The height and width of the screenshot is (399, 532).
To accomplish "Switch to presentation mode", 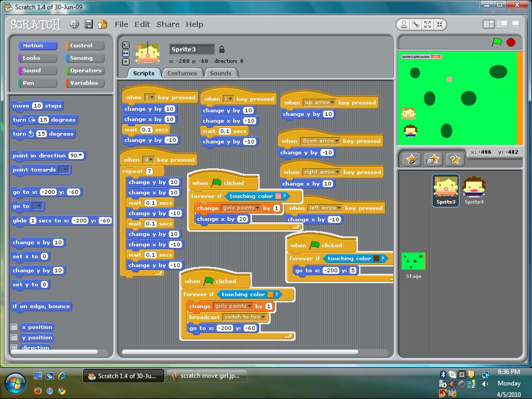I will [x=516, y=24].
